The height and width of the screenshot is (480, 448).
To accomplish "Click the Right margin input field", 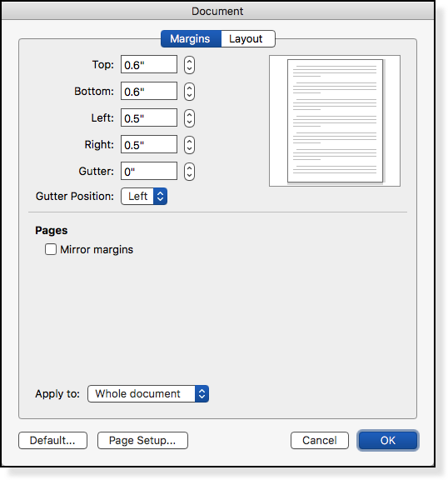I will click(x=149, y=144).
